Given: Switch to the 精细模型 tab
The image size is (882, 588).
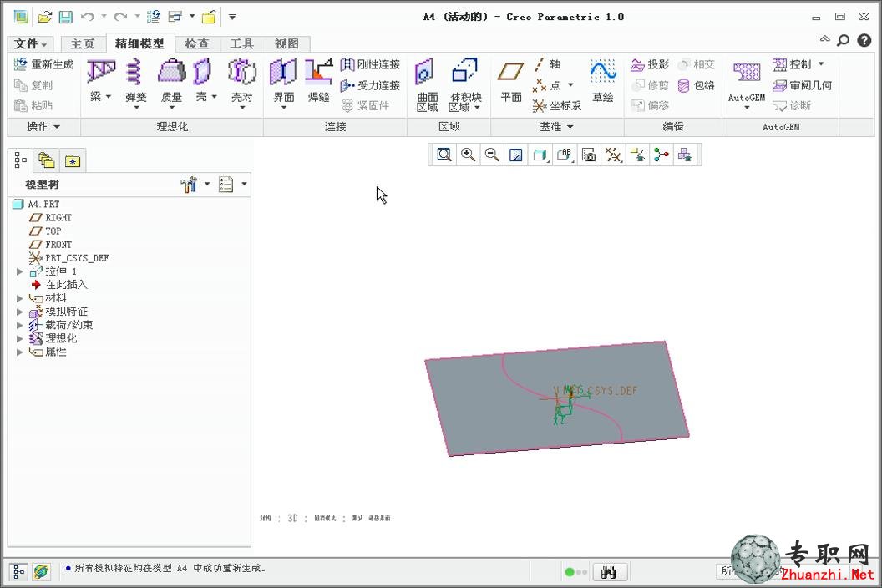Looking at the screenshot, I should [x=139, y=44].
